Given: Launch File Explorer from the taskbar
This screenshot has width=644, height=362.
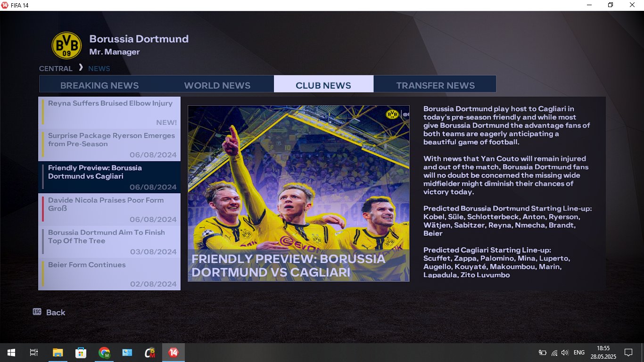Looking at the screenshot, I should point(58,353).
